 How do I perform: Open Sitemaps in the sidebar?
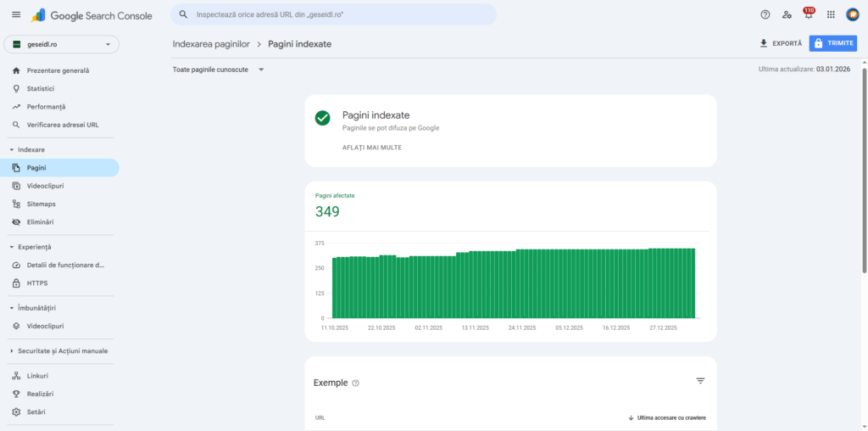coord(41,204)
